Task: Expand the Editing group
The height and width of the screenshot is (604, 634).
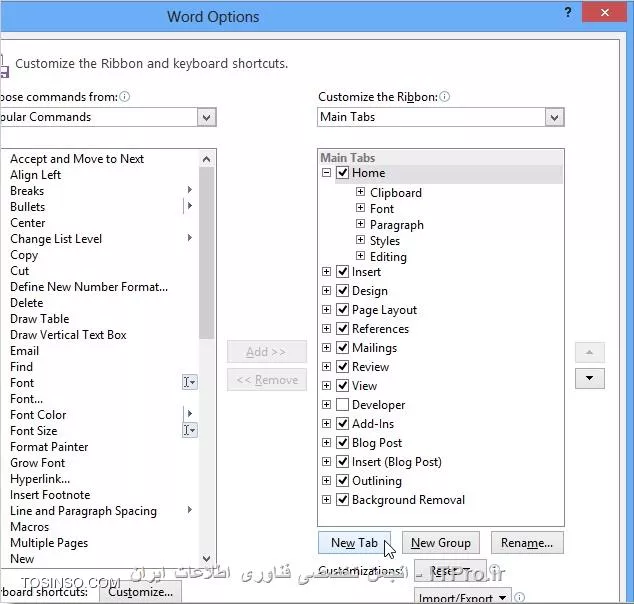Action: [x=360, y=256]
